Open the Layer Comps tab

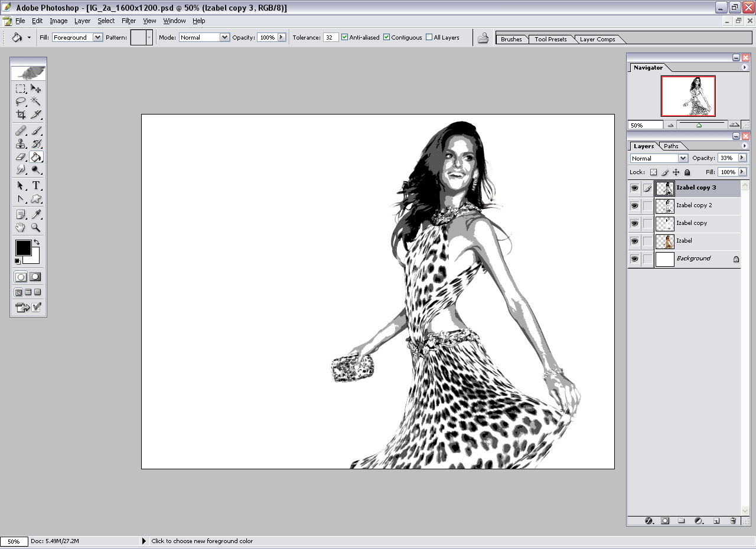[597, 40]
